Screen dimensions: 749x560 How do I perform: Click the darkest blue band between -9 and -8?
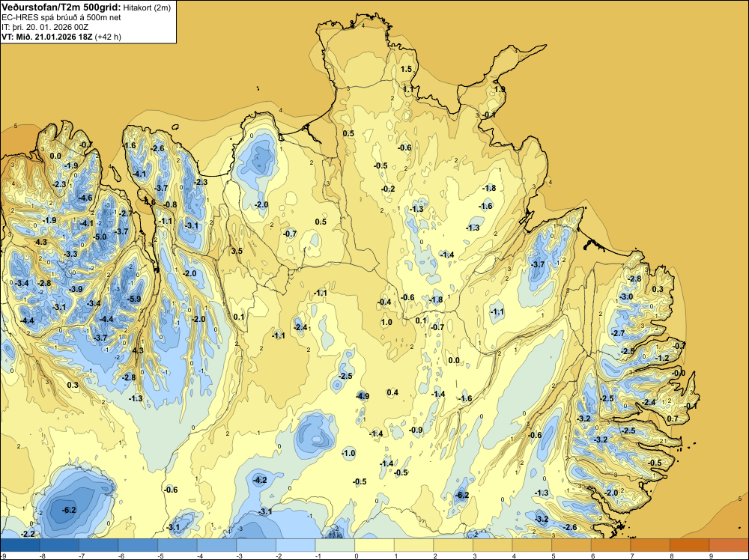(20, 545)
